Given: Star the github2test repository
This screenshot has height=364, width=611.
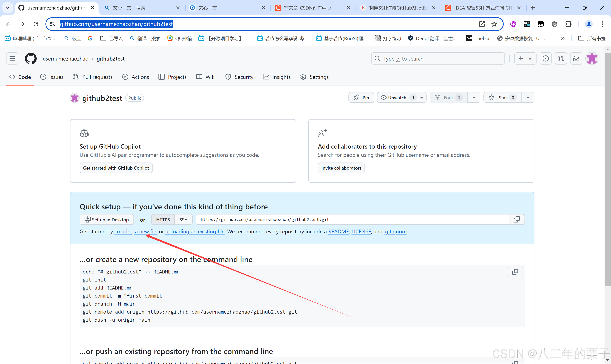Looking at the screenshot, I should (x=502, y=98).
